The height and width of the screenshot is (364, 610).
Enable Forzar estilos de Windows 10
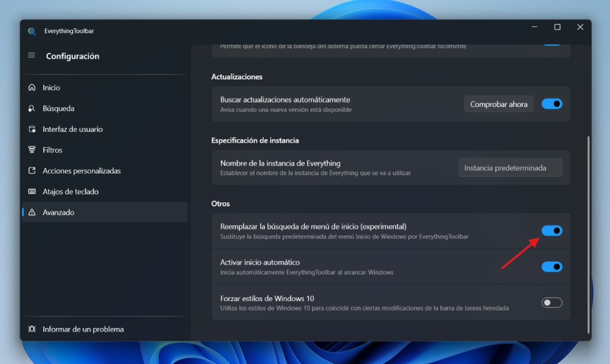pos(552,303)
